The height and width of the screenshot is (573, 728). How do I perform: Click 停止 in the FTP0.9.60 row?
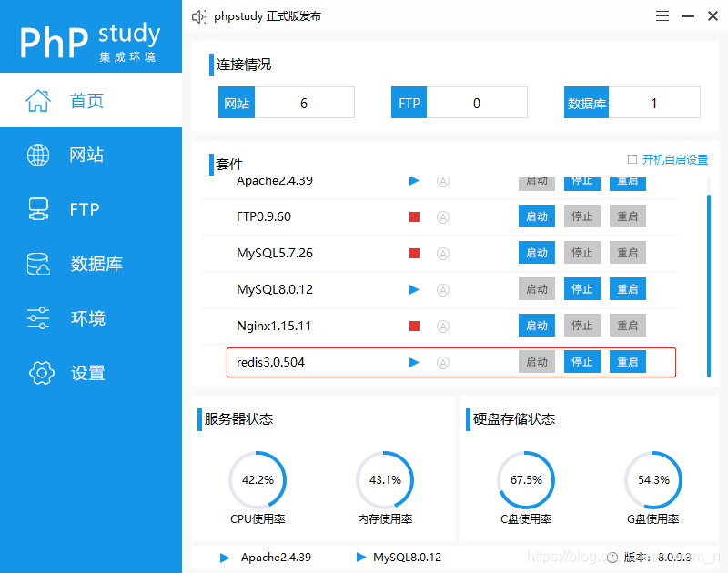click(x=582, y=216)
